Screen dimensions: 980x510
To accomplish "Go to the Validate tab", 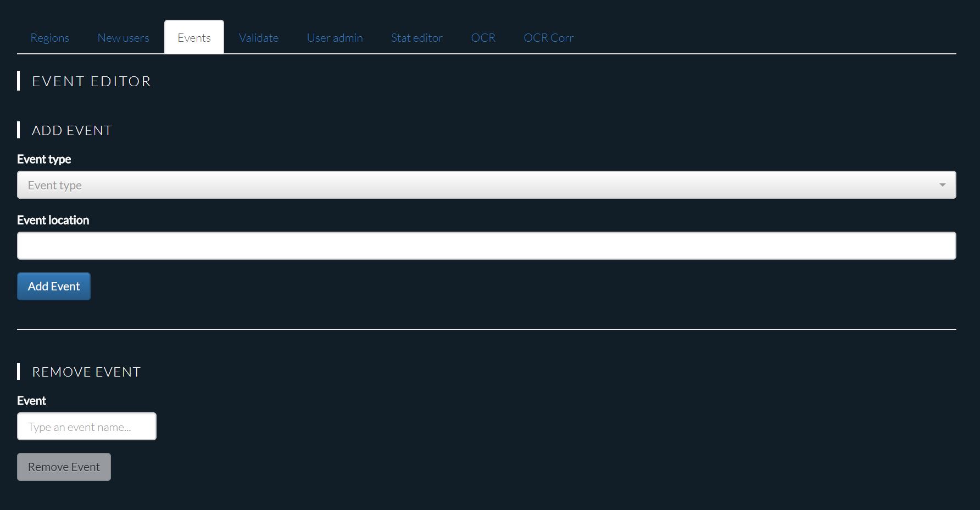I will pyautogui.click(x=259, y=37).
